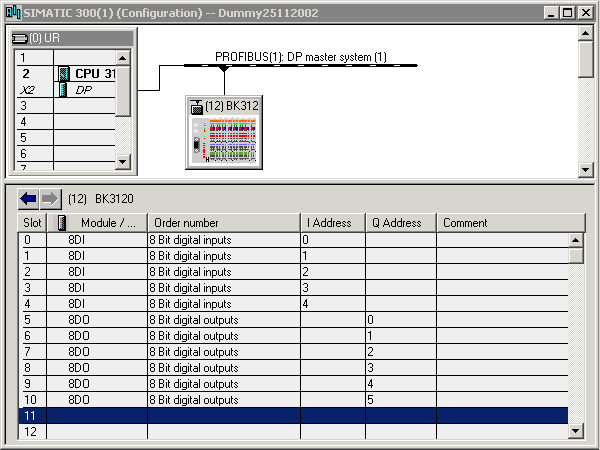
Task: Select 8DI module in slot 3
Action: click(293, 288)
